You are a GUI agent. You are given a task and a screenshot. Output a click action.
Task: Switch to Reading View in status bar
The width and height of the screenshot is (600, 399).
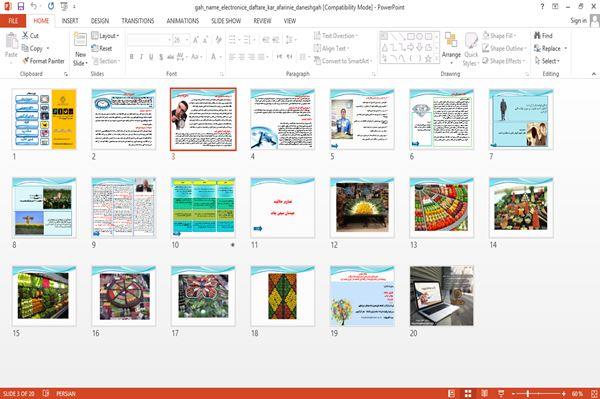click(x=484, y=394)
